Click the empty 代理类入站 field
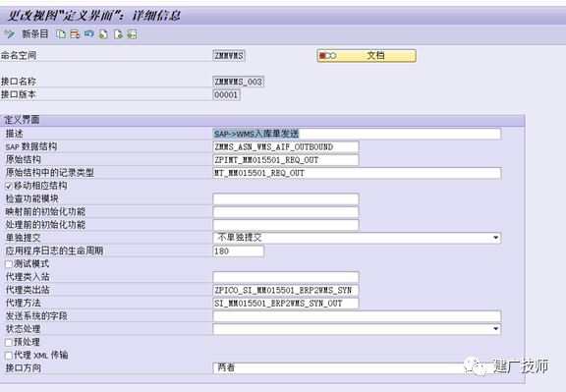This screenshot has width=566, height=392. (x=286, y=277)
